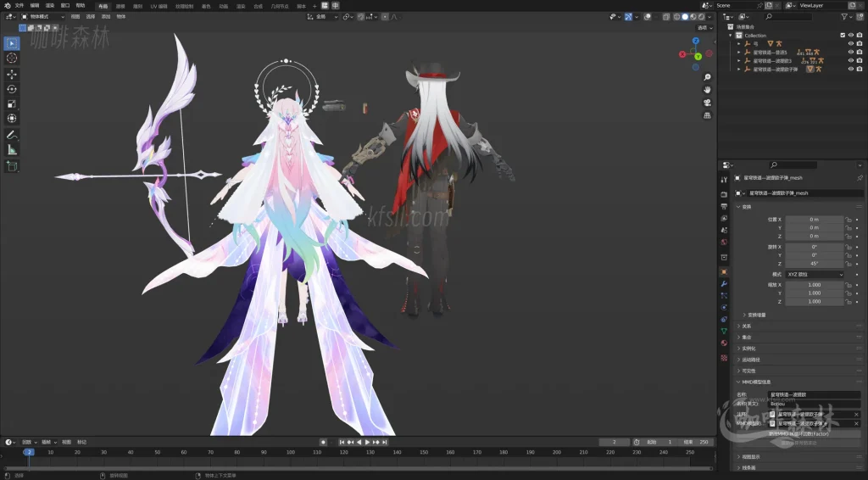Open the Object Data mesh tab

724,331
